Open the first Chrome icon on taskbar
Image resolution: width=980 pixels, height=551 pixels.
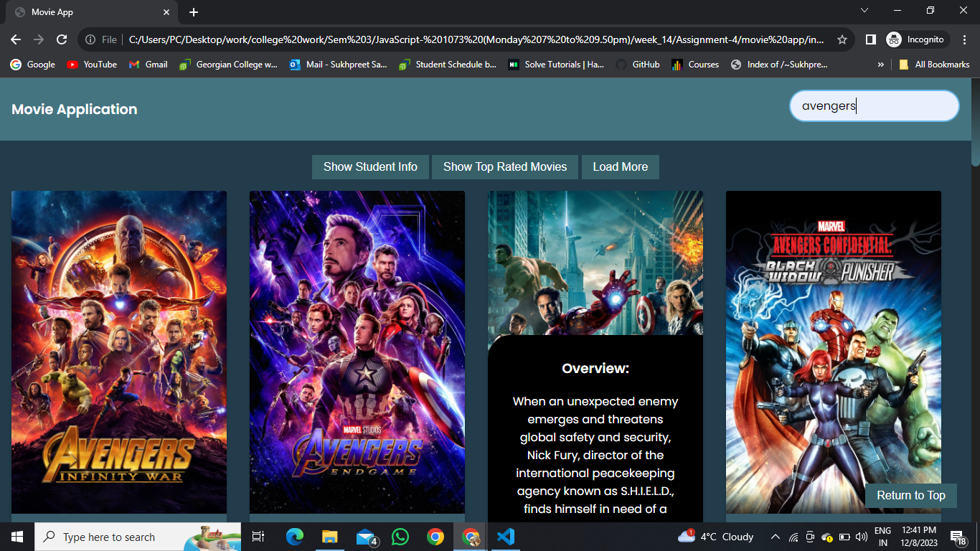(435, 537)
